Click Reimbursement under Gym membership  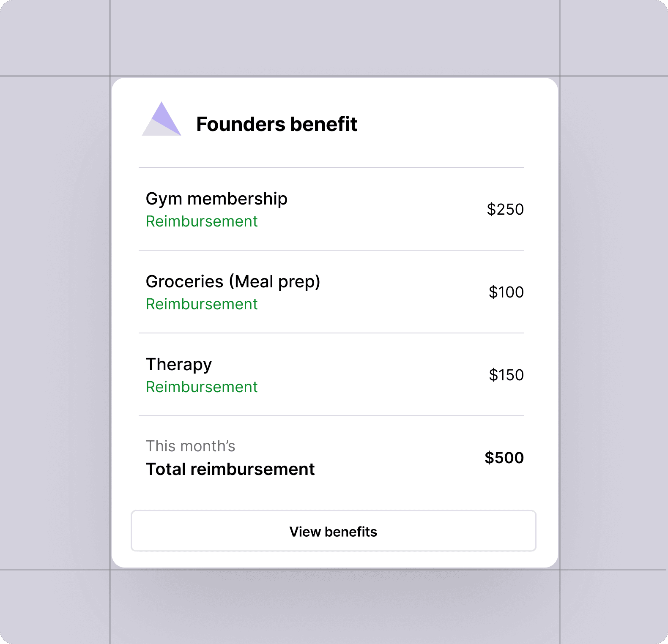pyautogui.click(x=202, y=221)
